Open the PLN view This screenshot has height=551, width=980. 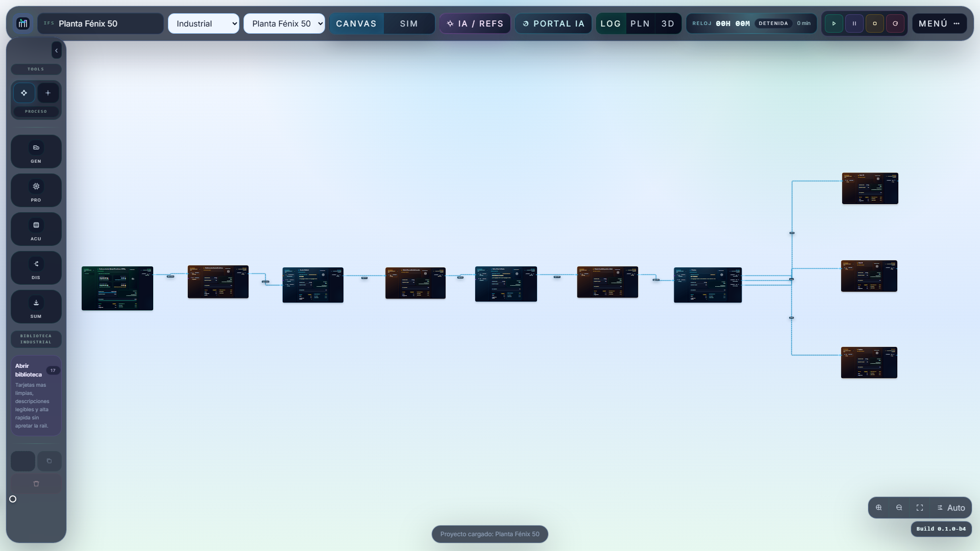coord(640,23)
